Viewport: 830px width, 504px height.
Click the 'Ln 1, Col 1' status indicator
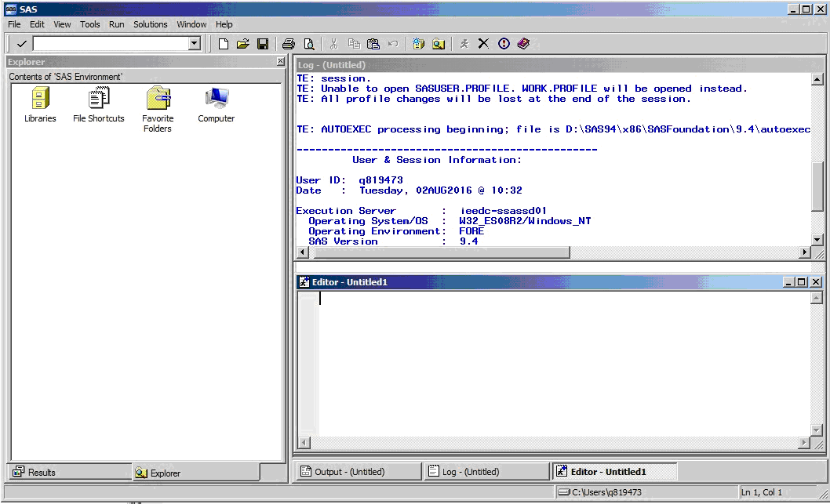(761, 492)
